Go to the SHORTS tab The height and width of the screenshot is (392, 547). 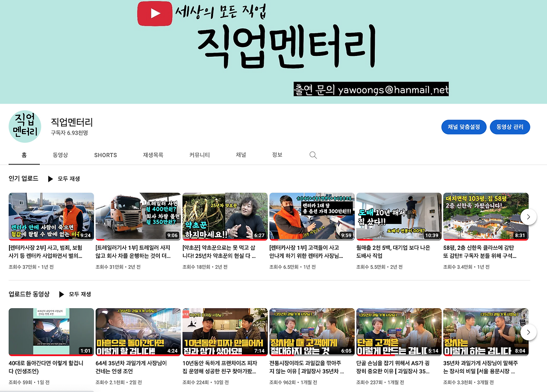point(106,155)
